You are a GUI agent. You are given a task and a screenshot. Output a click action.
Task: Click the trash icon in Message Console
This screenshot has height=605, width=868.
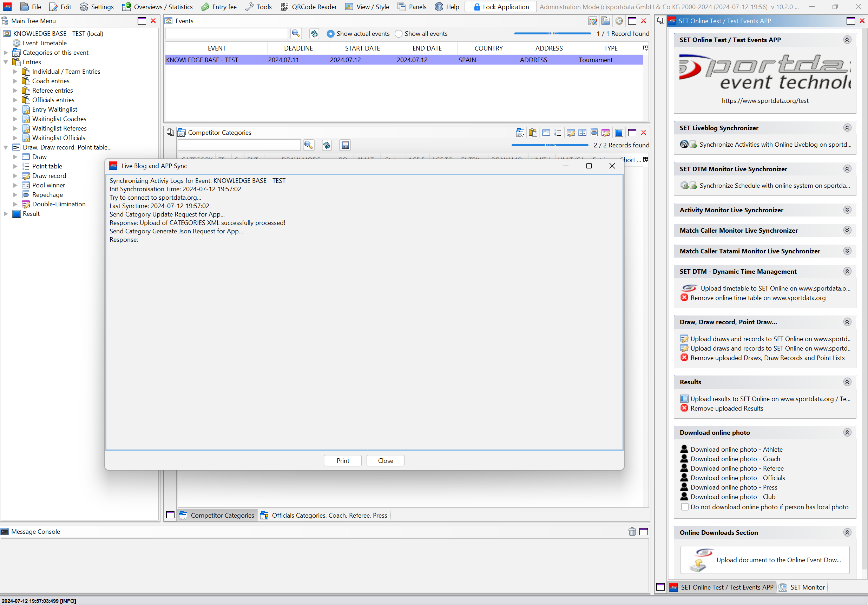click(x=632, y=532)
